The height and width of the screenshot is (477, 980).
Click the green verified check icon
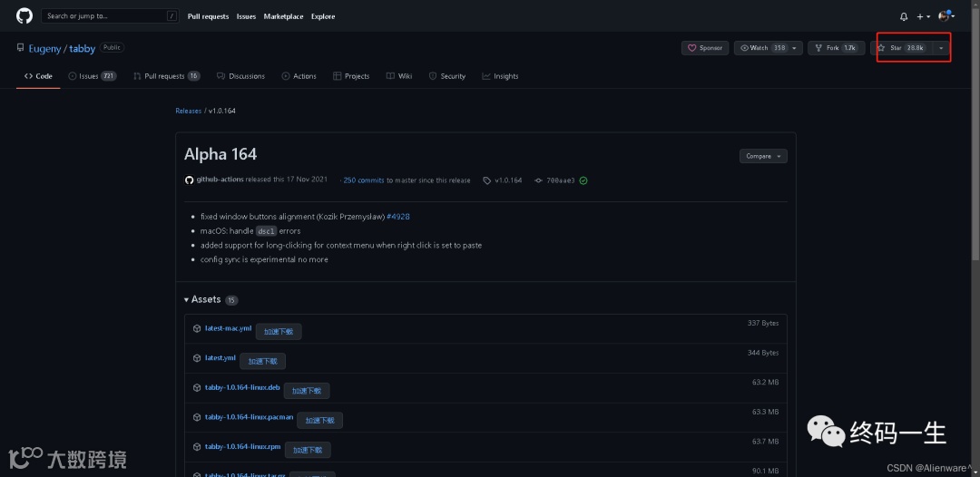tap(583, 180)
